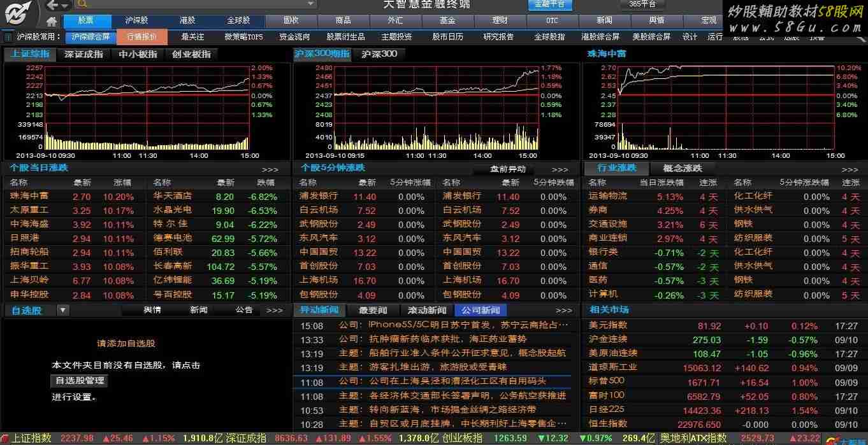The image size is (868, 445).
Task: Open the 基金 category tab
Action: 447,20
